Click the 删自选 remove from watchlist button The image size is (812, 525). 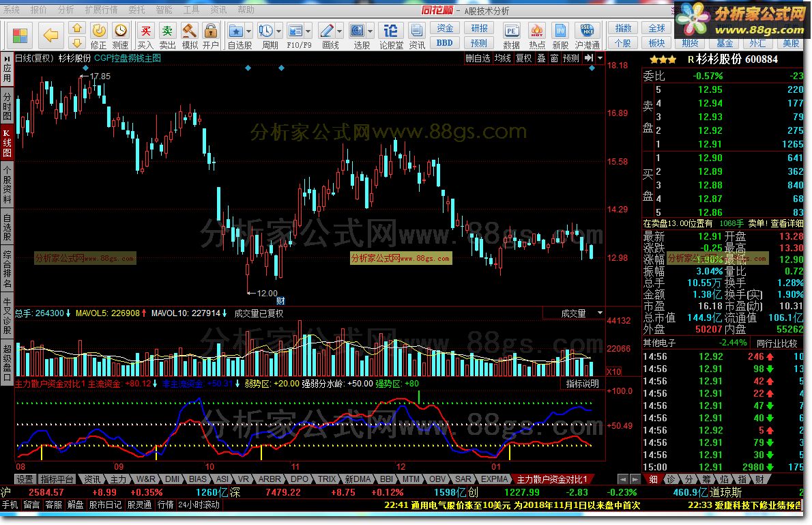(x=478, y=58)
